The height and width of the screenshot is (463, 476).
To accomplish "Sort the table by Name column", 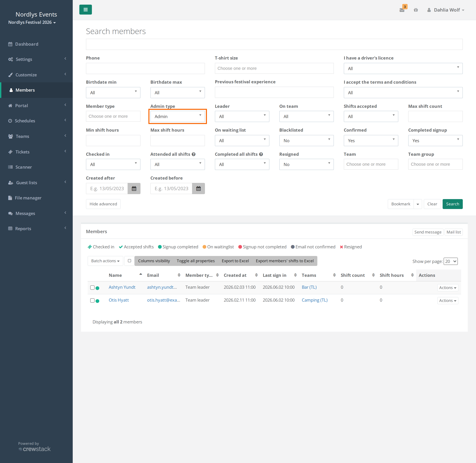I will tap(125, 275).
